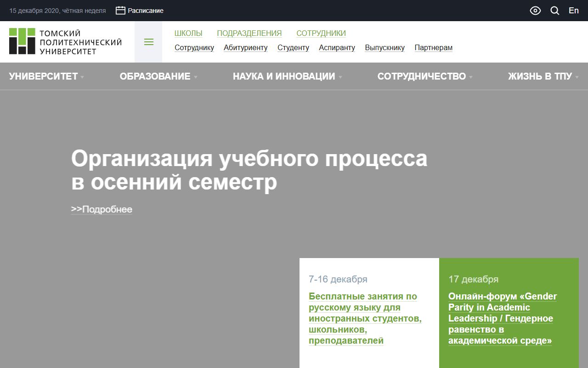Go to the Аспиранту page
The image size is (588, 368).
click(x=337, y=47)
